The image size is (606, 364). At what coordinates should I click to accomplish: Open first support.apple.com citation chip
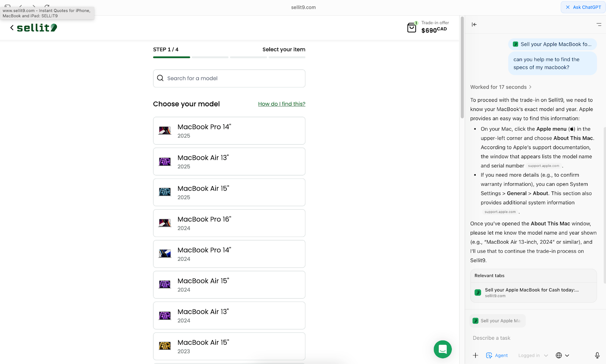pos(544,166)
